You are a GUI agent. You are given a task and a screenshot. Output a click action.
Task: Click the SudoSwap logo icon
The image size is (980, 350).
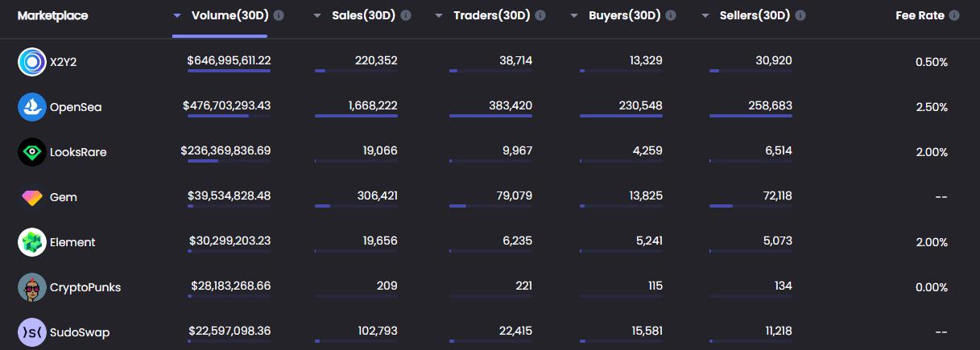pos(32,332)
